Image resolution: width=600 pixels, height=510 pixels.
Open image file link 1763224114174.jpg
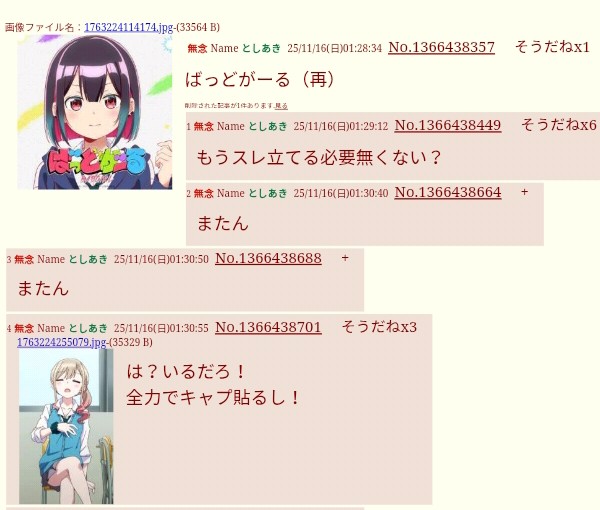click(x=129, y=28)
